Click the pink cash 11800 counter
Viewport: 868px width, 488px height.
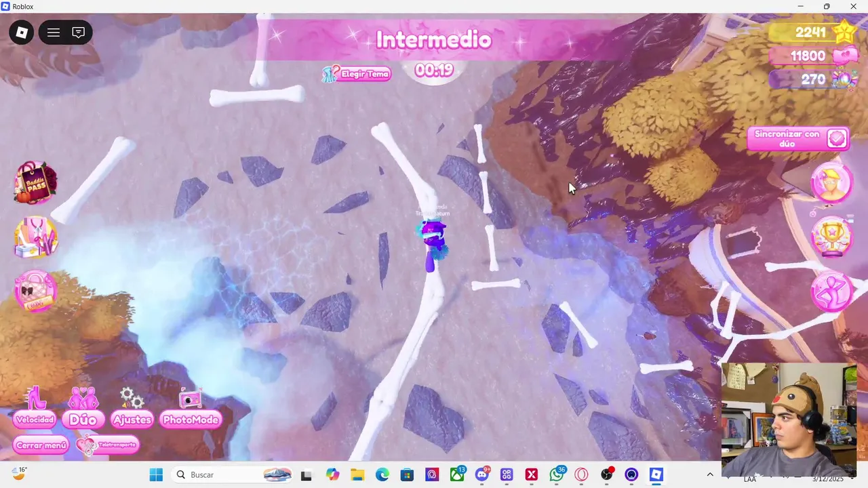point(814,56)
